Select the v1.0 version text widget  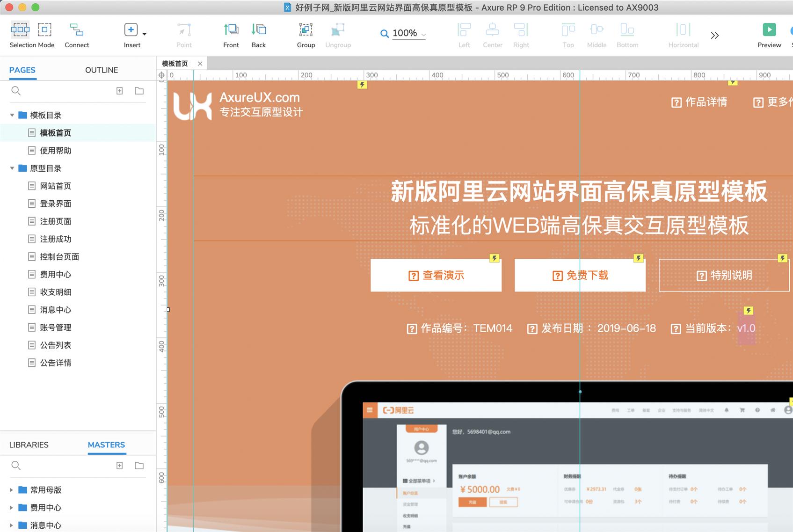746,328
